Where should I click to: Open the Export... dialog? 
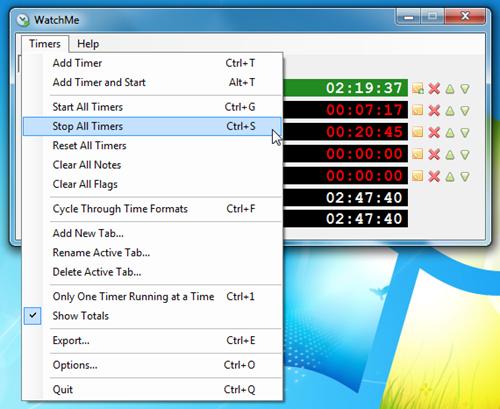(153, 340)
